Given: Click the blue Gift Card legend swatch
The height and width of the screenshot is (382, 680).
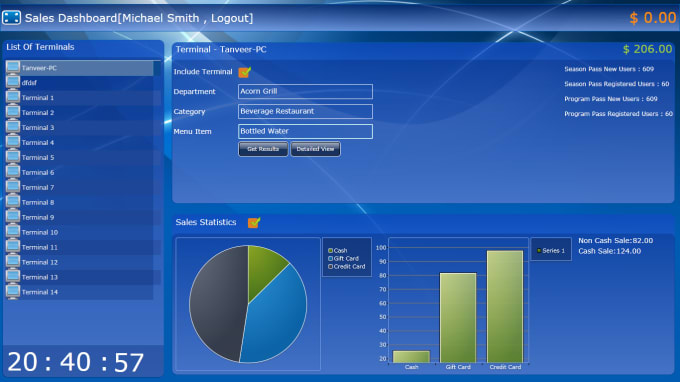Looking at the screenshot, I should pos(330,259).
